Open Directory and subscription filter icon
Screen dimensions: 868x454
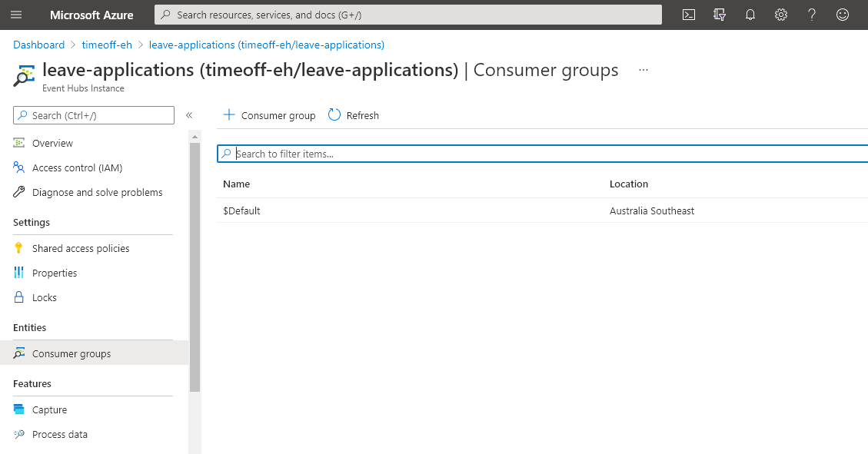click(720, 15)
